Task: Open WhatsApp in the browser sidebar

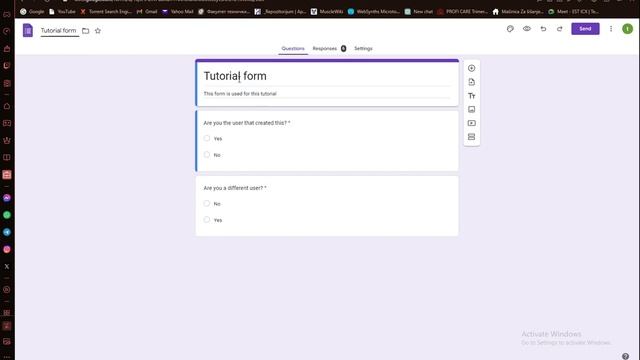Action: [7, 215]
